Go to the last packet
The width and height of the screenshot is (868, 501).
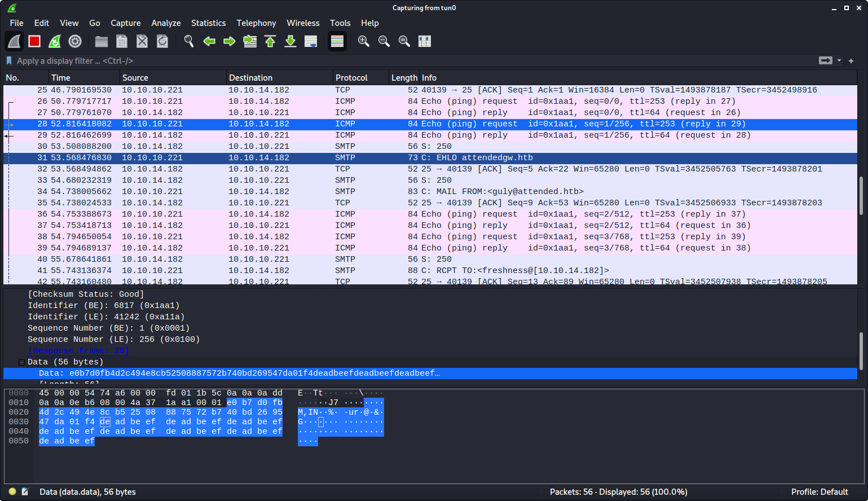coord(290,41)
